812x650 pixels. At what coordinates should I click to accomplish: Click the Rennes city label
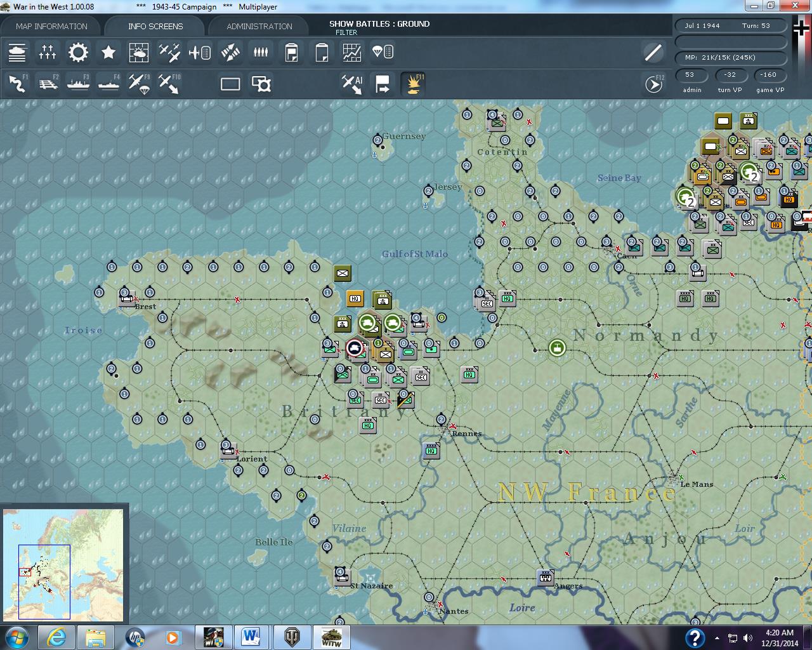tap(467, 434)
